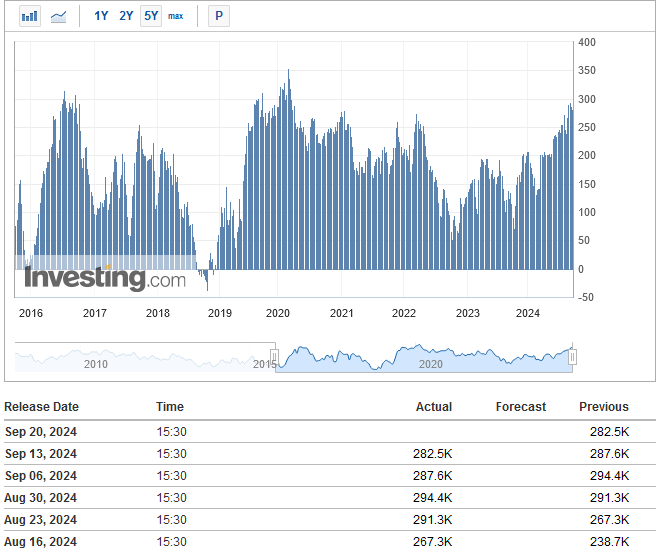Select the 2Y time range
The width and height of the screenshot is (658, 559).
point(126,16)
